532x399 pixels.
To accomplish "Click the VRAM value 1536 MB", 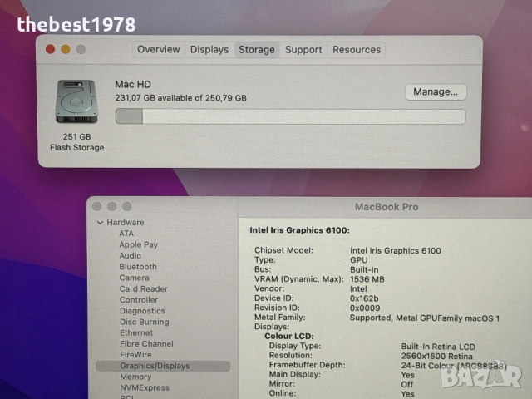I will [x=367, y=279].
